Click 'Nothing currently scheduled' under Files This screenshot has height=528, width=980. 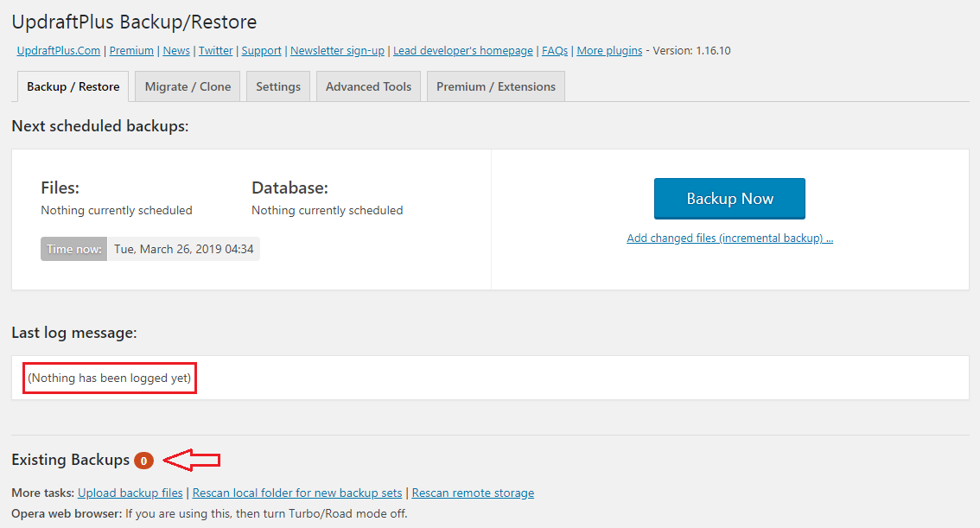[117, 211]
